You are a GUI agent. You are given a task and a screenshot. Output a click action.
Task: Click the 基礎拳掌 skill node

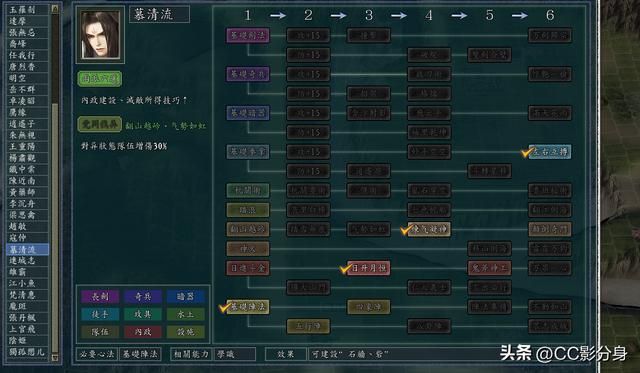248,152
